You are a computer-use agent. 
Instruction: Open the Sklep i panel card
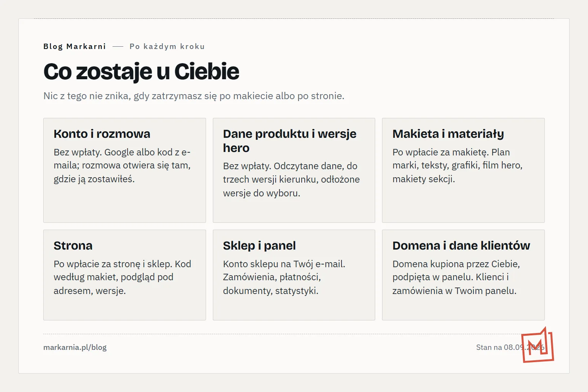(294, 275)
